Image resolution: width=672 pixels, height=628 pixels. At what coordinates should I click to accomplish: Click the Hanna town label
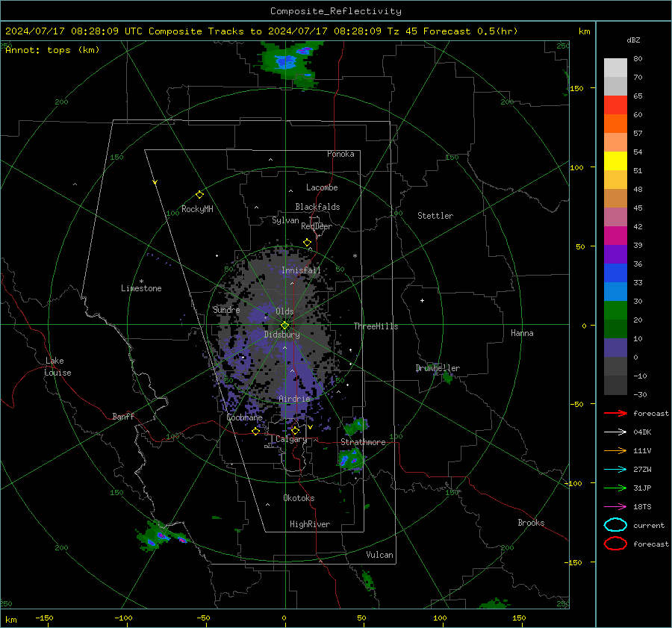(x=522, y=333)
